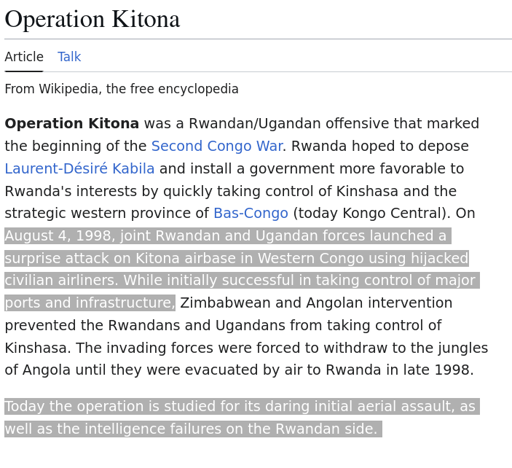Click highlighted phrase 'intelligence failures on the Rwandan side'
Screen dimensions: 512x468
(x=230, y=429)
